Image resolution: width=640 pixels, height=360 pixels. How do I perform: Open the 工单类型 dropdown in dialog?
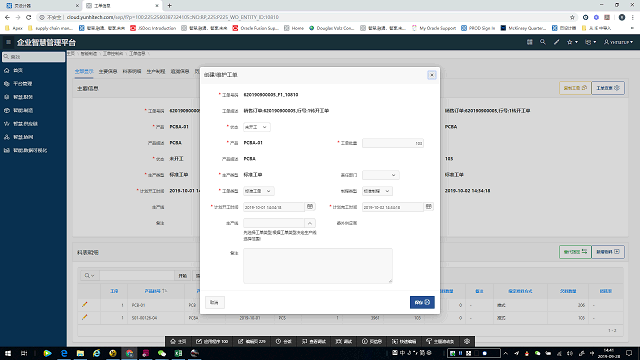point(259,191)
